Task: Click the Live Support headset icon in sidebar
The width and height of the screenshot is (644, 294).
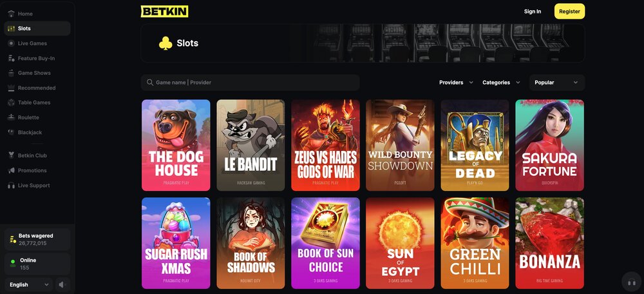Action: point(11,186)
